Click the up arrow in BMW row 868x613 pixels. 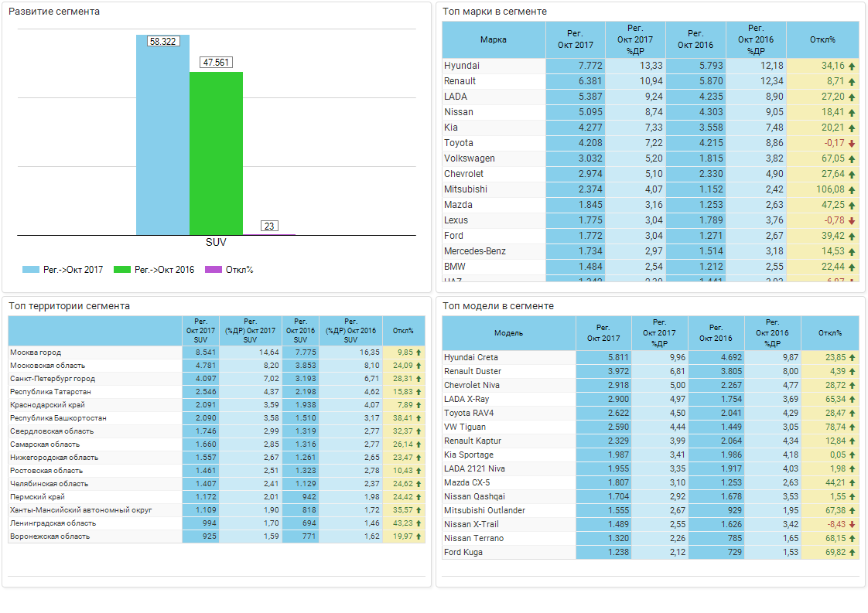point(852,267)
